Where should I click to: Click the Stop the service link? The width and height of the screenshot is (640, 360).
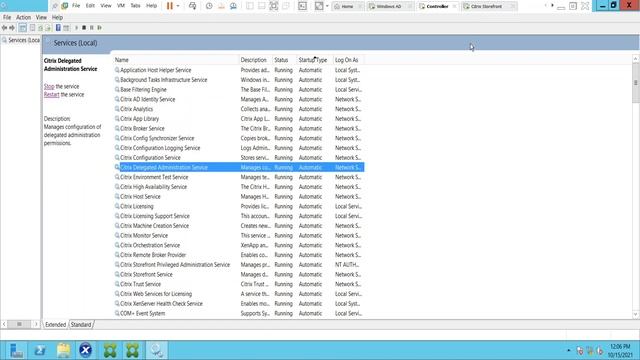49,87
